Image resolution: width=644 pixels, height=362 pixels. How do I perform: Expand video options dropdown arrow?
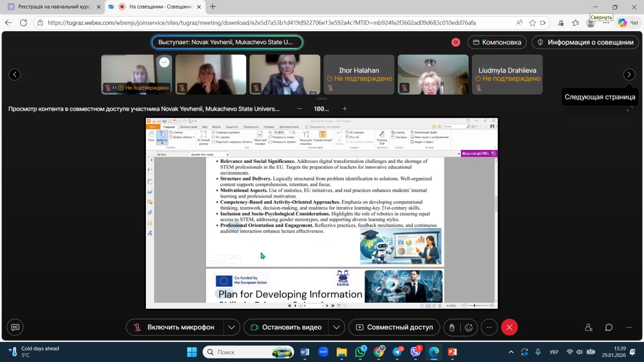pos(336,327)
